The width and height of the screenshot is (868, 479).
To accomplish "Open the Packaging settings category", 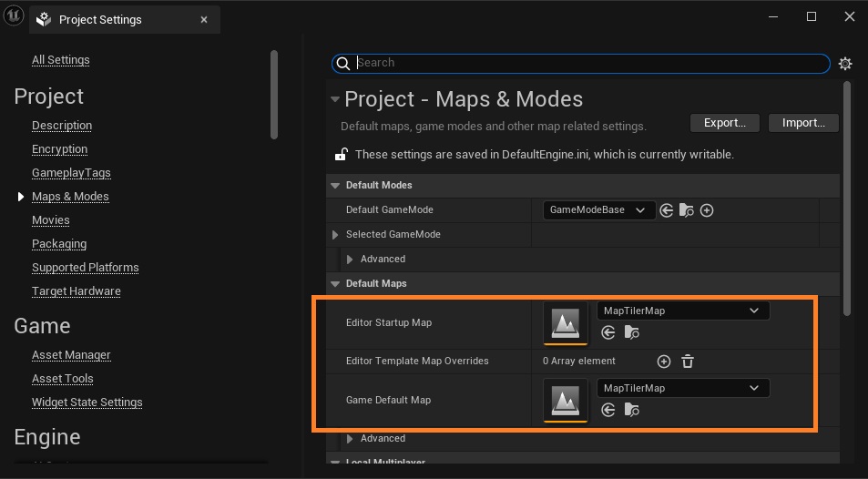I will (x=59, y=244).
